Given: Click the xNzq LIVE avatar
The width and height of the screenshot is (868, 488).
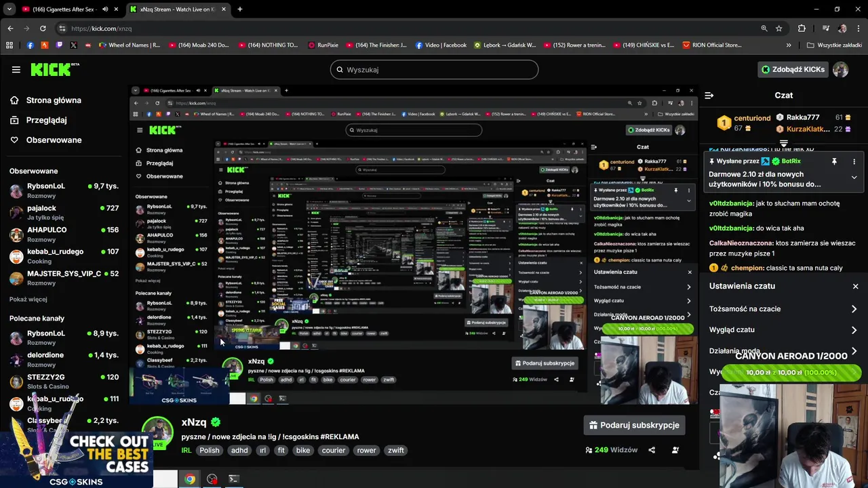Looking at the screenshot, I should pos(157,433).
